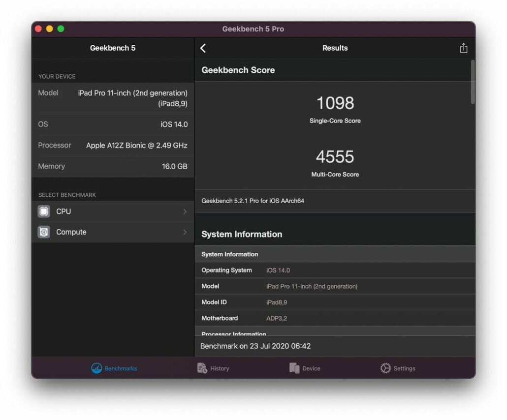Select the CPU benchmark icon in sidebar
This screenshot has height=420, width=507.
coord(44,211)
